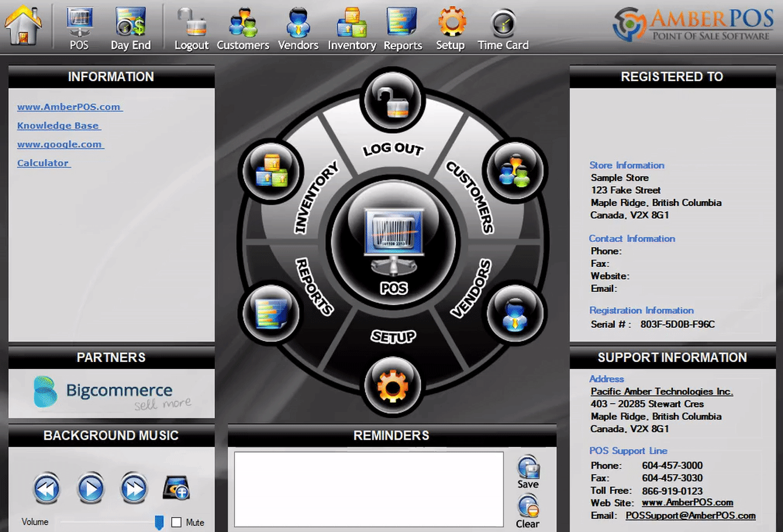
Task: Open the Calculator link
Action: (x=43, y=163)
